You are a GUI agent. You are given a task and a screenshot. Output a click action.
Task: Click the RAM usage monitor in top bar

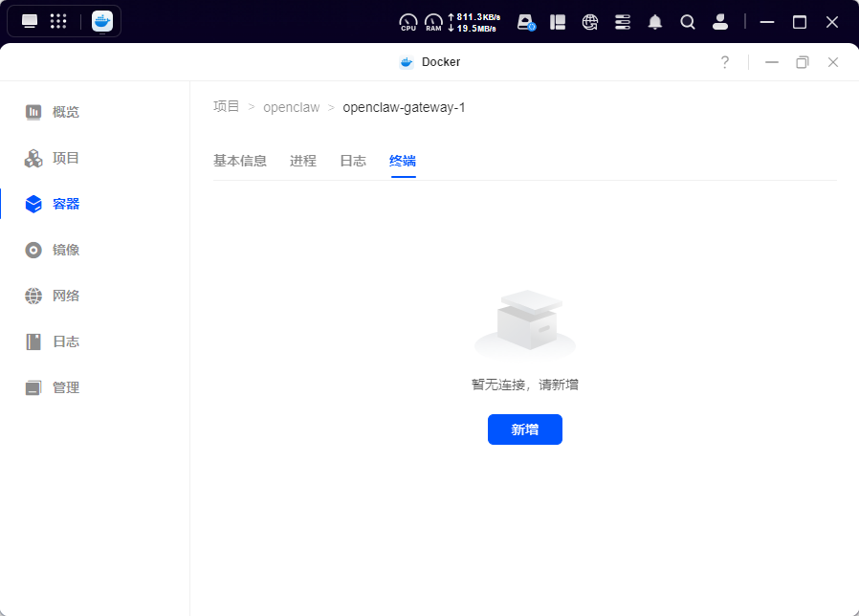coord(433,21)
